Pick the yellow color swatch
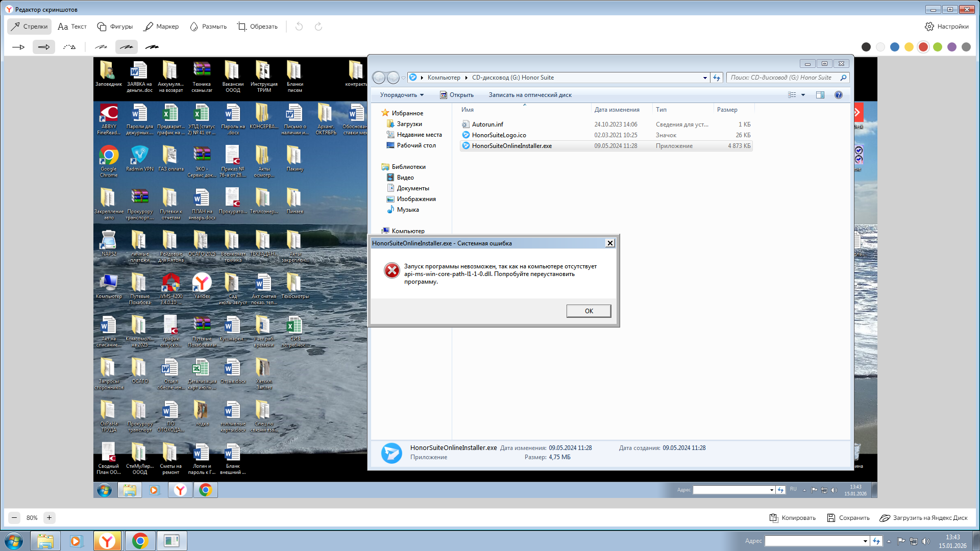The image size is (980, 551). tap(909, 47)
